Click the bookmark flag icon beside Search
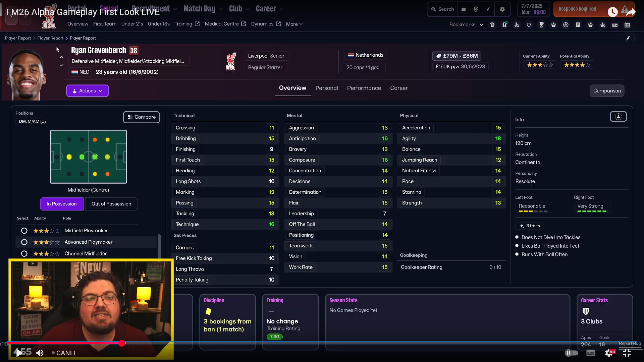This screenshot has width=644, height=362. [464, 9]
